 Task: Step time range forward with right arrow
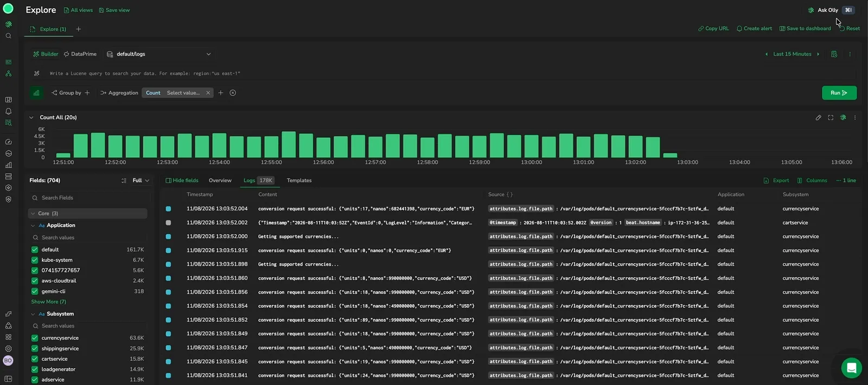click(818, 54)
